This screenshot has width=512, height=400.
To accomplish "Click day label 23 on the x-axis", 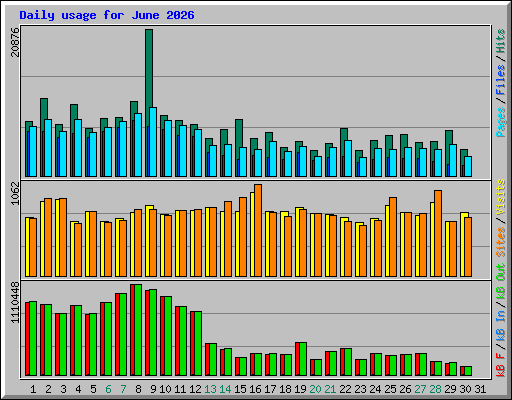I will click(360, 389).
